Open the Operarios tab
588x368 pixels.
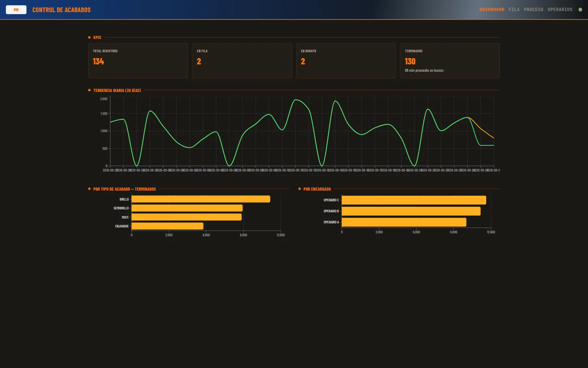pos(560,10)
